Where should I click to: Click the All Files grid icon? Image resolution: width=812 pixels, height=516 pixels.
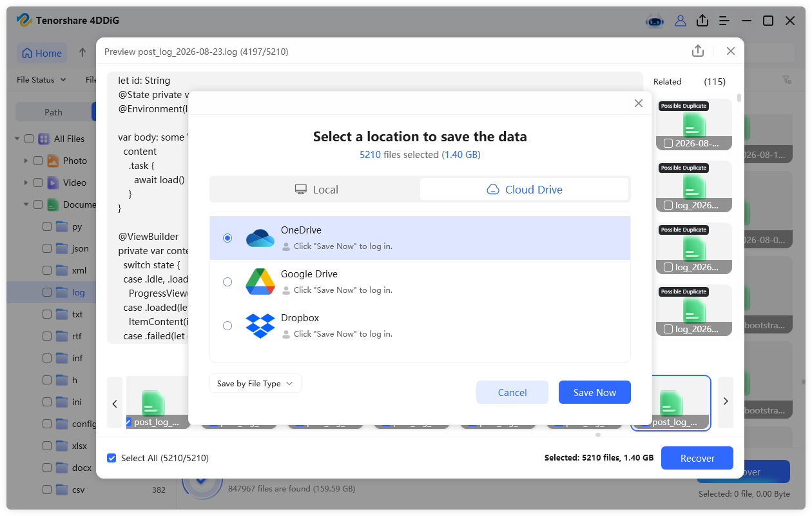click(44, 139)
